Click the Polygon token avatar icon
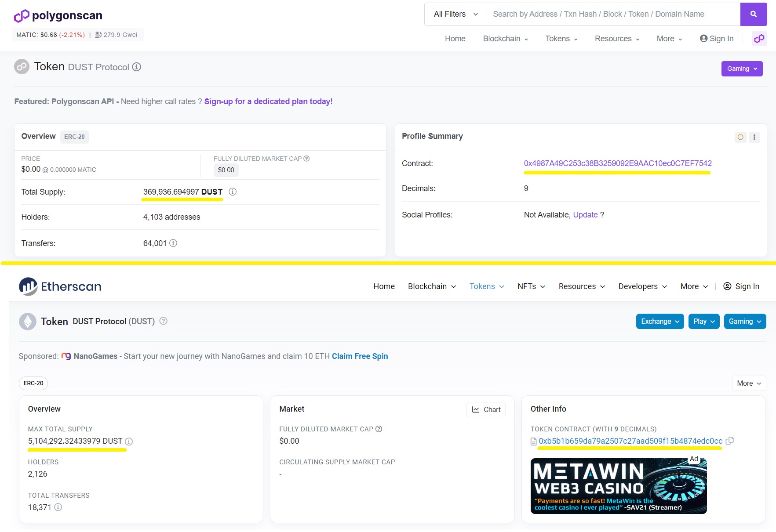This screenshot has height=532, width=776. coord(22,67)
